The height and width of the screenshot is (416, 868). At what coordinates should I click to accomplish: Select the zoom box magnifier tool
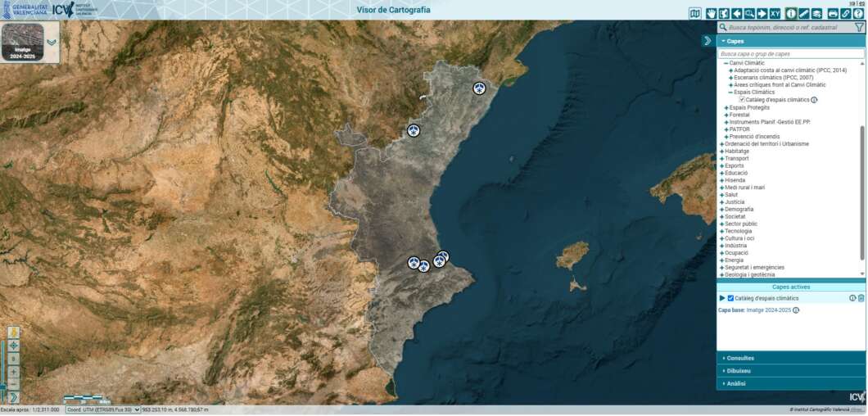tap(749, 13)
